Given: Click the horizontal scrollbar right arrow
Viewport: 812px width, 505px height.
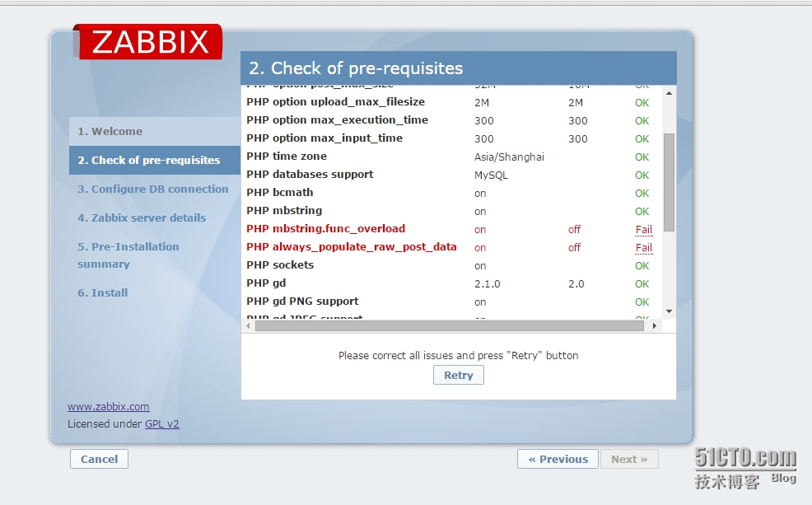Looking at the screenshot, I should [x=655, y=325].
